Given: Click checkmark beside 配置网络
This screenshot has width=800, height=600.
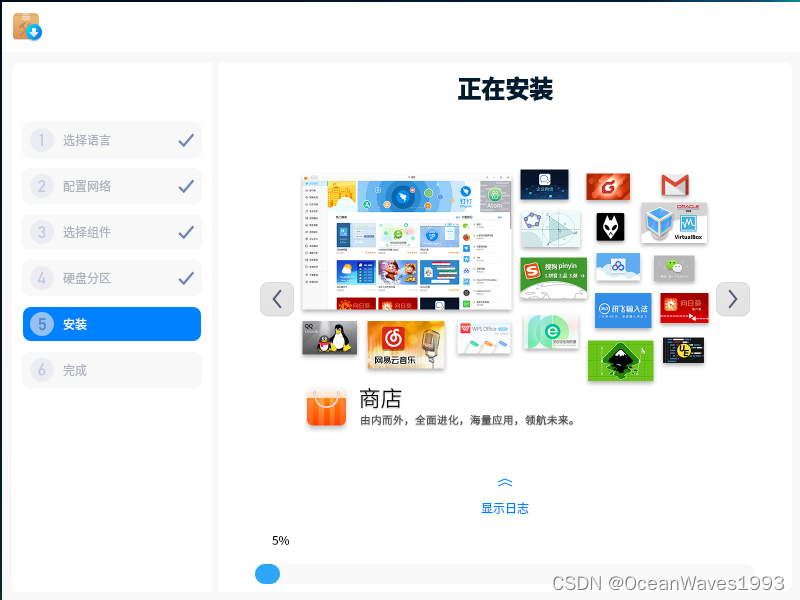Looking at the screenshot, I should 186,186.
